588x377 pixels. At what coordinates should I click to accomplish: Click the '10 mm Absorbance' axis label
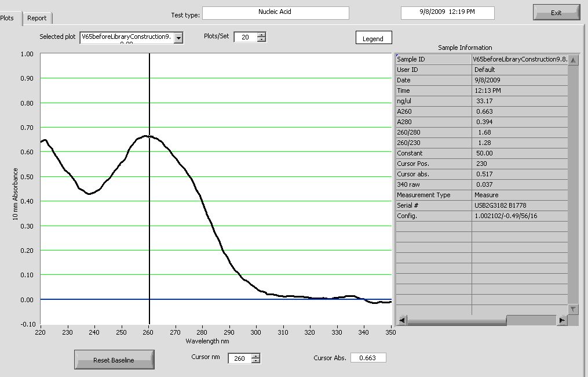15,194
